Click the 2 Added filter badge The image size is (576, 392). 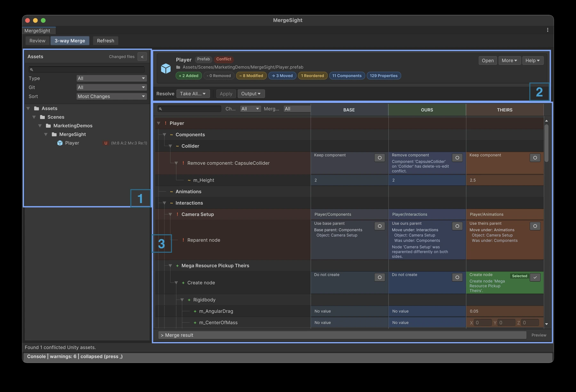[x=188, y=76]
